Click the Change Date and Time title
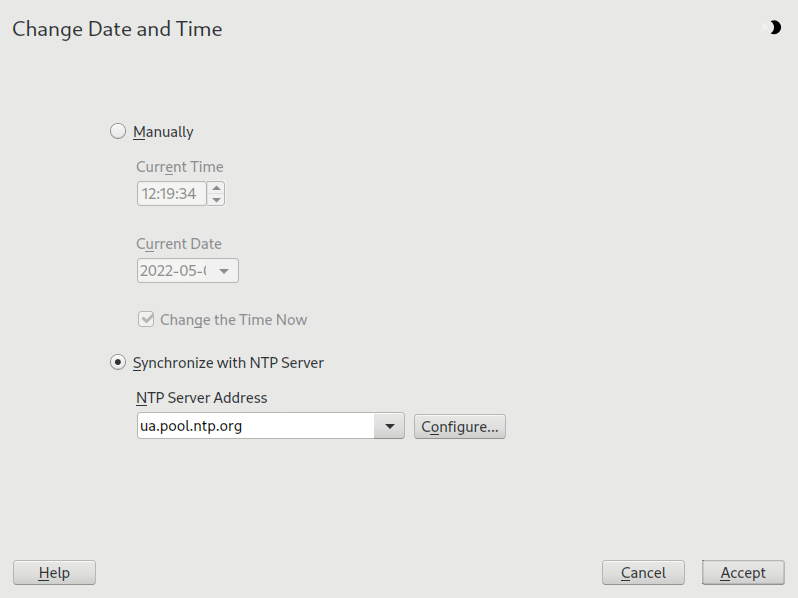The width and height of the screenshot is (798, 598). click(x=117, y=29)
